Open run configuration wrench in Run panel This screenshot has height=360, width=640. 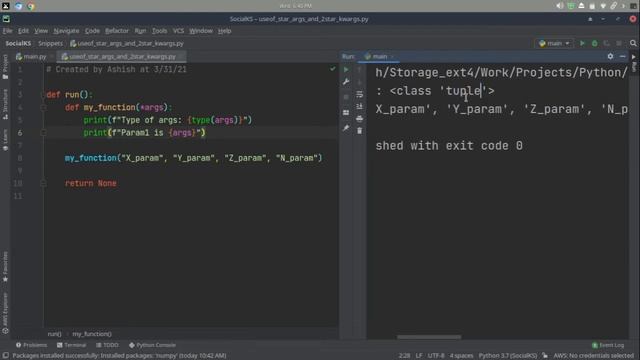[x=346, y=82]
